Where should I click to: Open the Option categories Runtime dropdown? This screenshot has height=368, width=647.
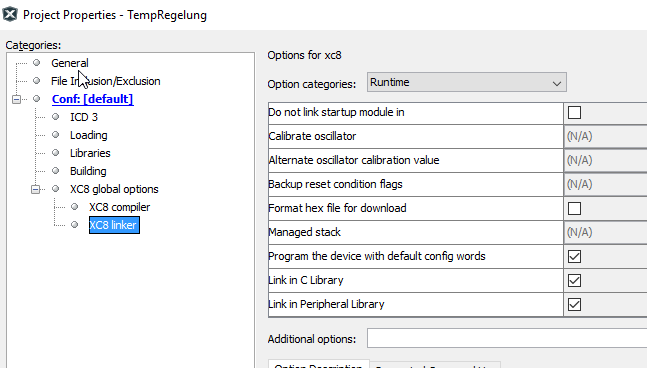point(467,83)
